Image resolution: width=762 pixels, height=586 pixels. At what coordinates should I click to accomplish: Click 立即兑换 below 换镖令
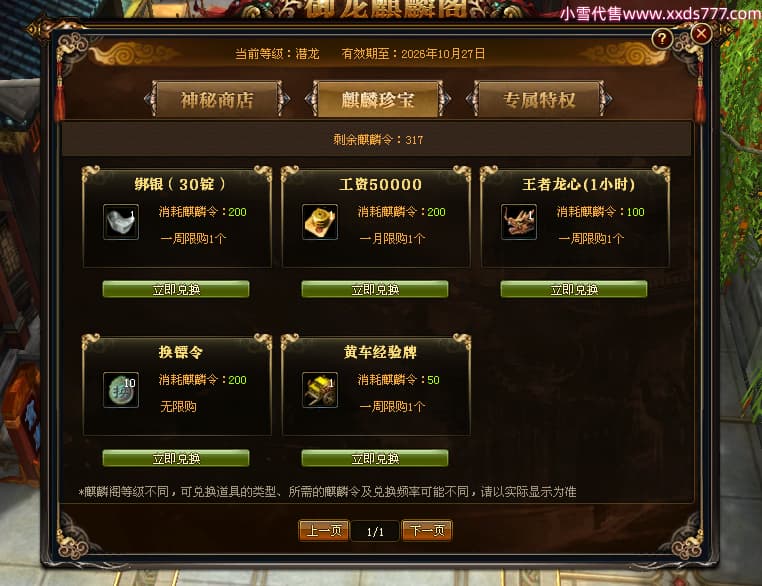(176, 458)
